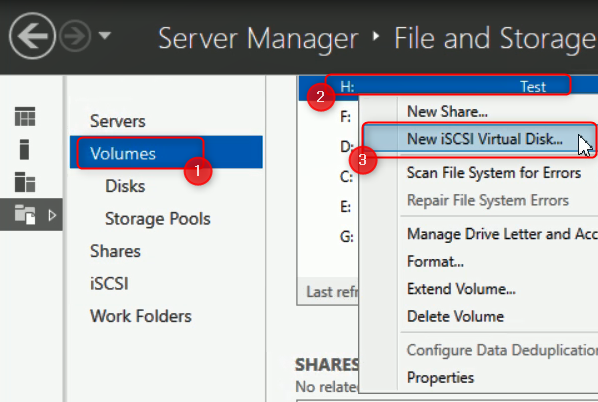Navigate to iSCSI
This screenshot has height=402, width=598.
(x=109, y=284)
